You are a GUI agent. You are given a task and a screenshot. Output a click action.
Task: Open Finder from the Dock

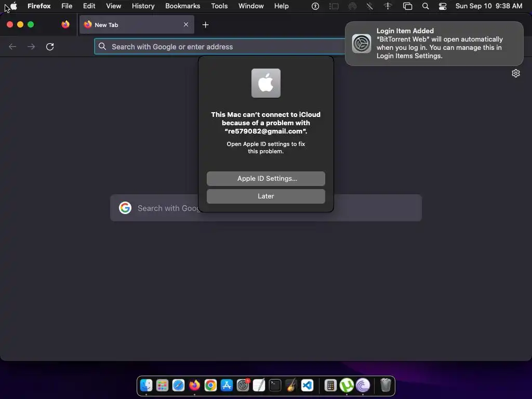click(146, 385)
